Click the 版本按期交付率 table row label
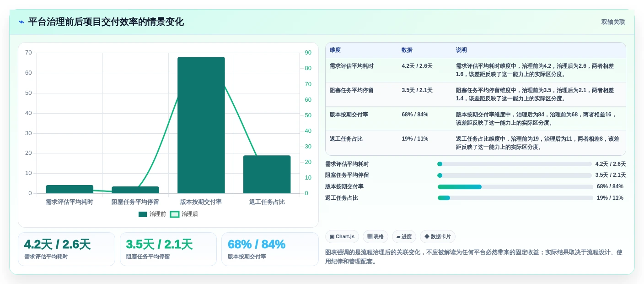This screenshot has width=644, height=284. [349, 115]
